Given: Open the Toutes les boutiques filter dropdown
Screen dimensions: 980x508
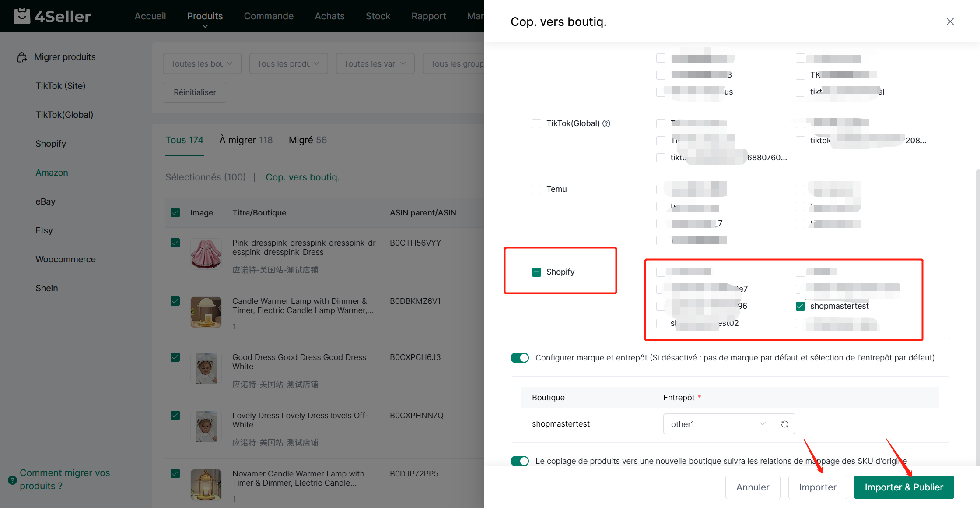Looking at the screenshot, I should tap(202, 64).
